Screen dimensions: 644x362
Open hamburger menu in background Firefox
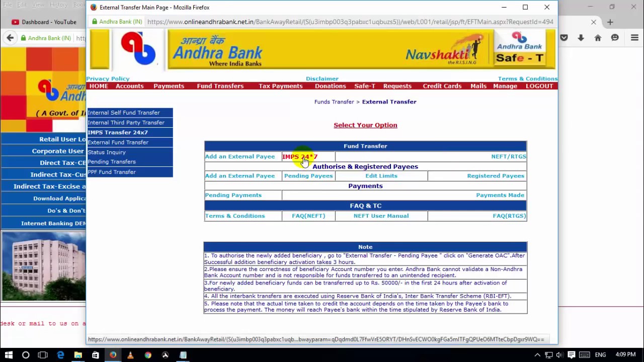coord(634,38)
